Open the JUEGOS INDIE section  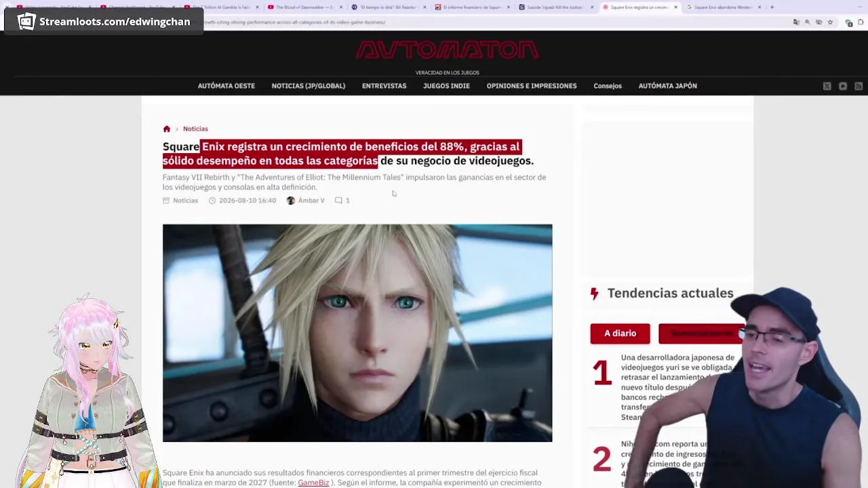pyautogui.click(x=446, y=86)
